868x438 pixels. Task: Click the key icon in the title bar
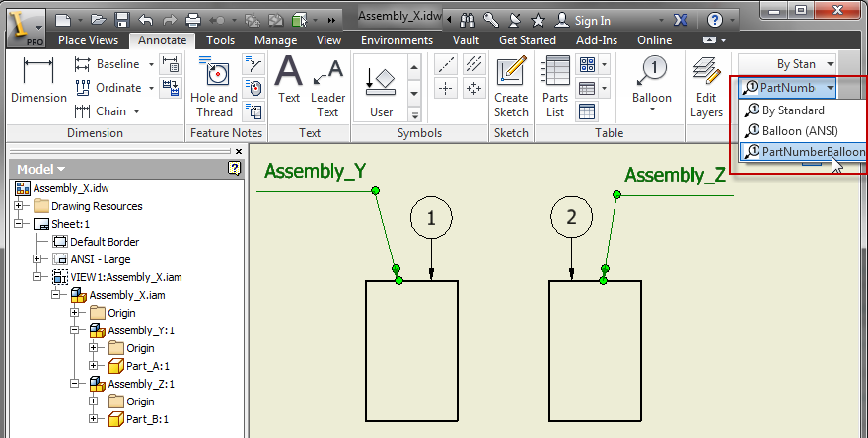point(490,21)
